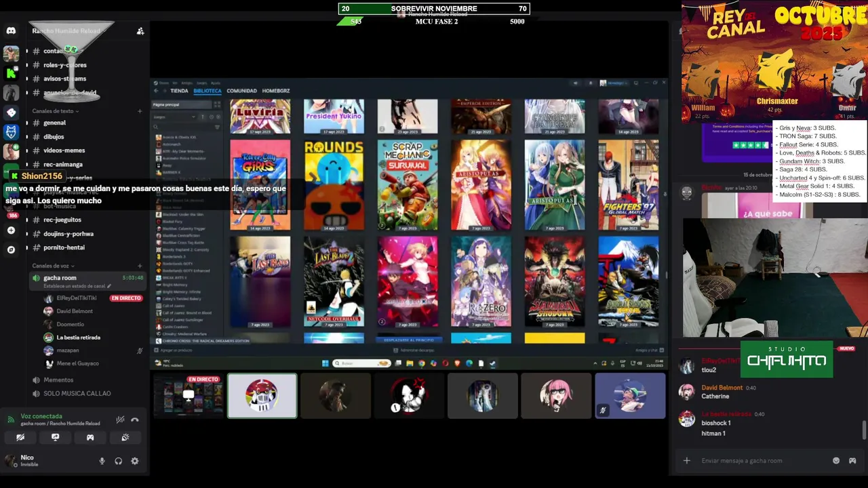
Task: Expand the Rancho Humilde Reload server menu
Action: (x=66, y=31)
